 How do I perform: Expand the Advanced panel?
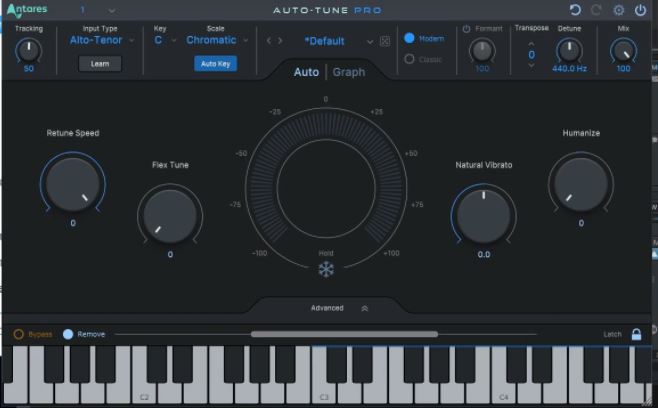[339, 308]
